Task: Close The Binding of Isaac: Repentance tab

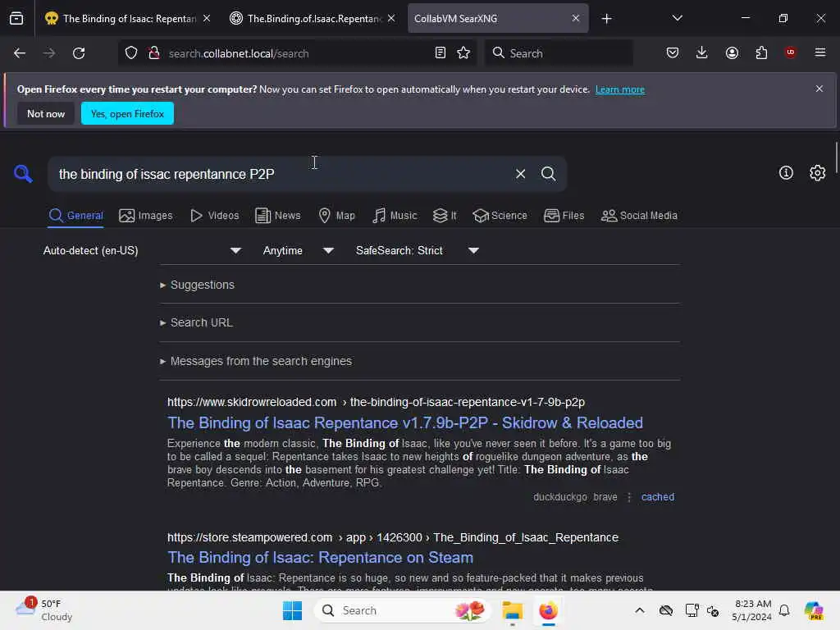Action: [207, 18]
